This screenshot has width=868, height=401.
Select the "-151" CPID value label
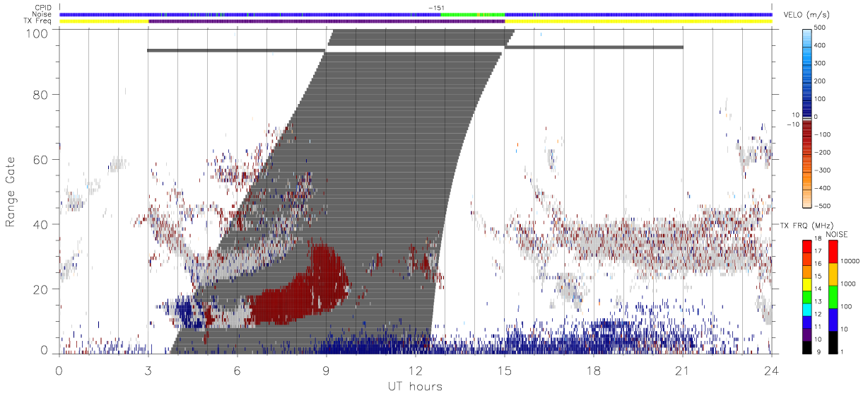point(435,8)
